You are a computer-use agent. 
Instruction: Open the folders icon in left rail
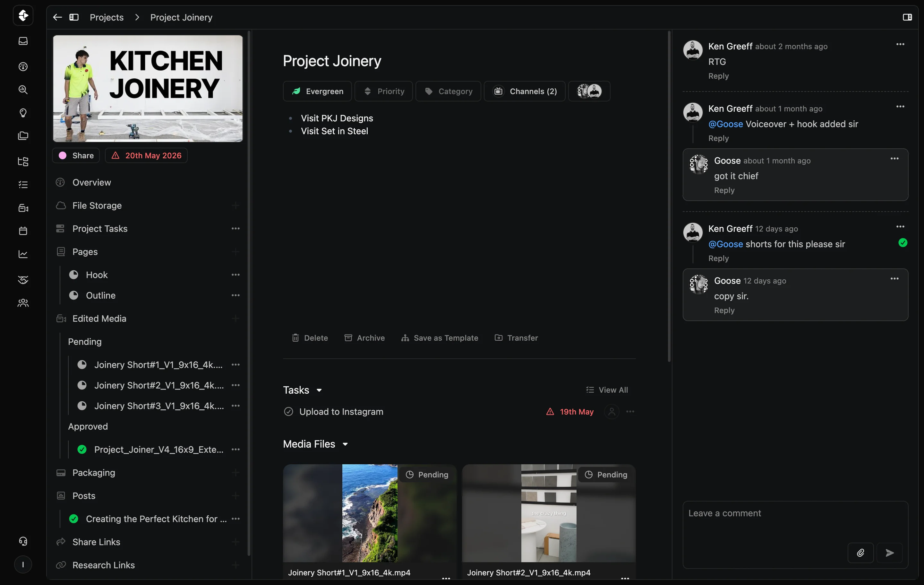23,135
